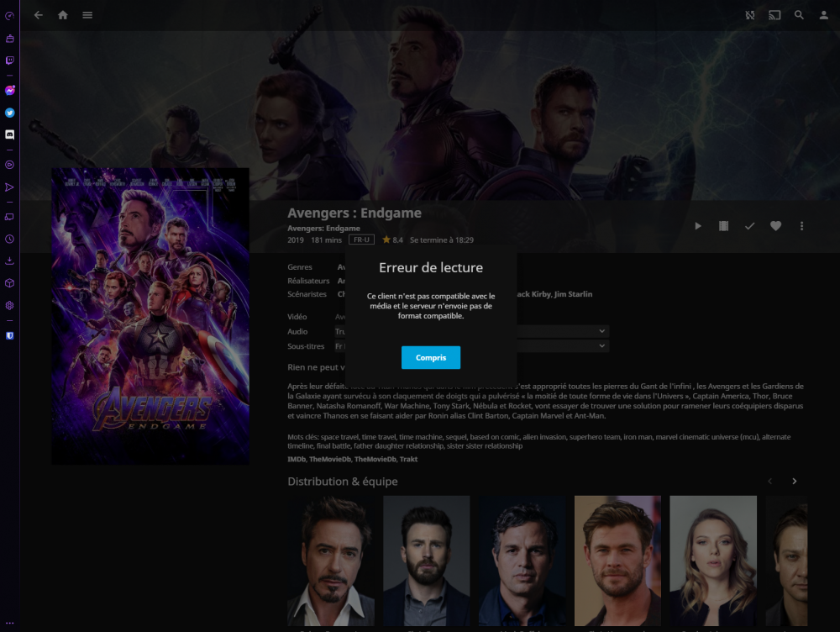The height and width of the screenshot is (632, 840).
Task: Open the Jellyfin home icon
Action: [63, 15]
